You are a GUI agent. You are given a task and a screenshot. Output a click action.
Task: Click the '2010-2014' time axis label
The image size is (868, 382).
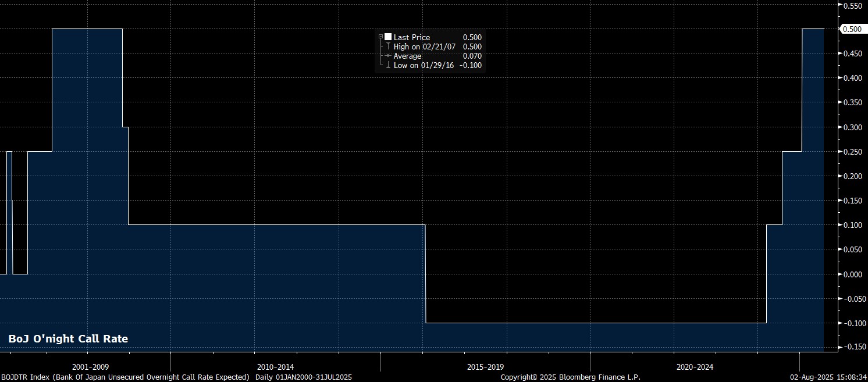(x=275, y=367)
